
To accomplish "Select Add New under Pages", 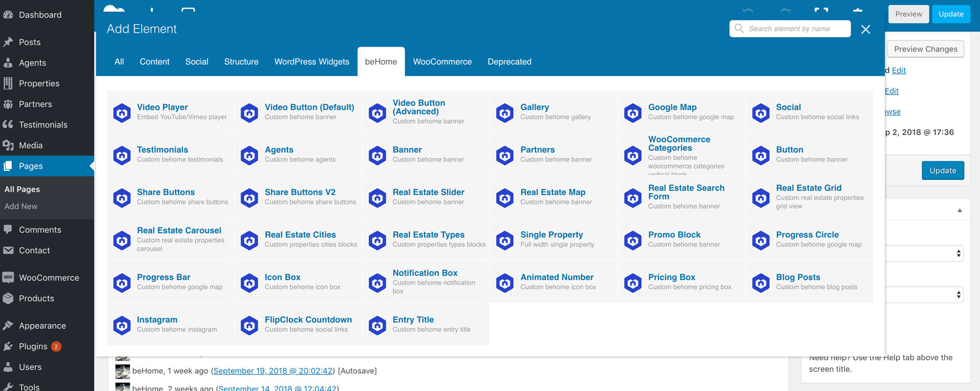I will (21, 206).
